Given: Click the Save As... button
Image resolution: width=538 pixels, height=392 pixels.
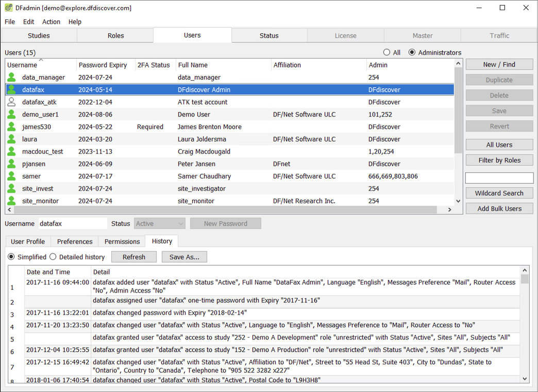Looking at the screenshot, I should [184, 257].
